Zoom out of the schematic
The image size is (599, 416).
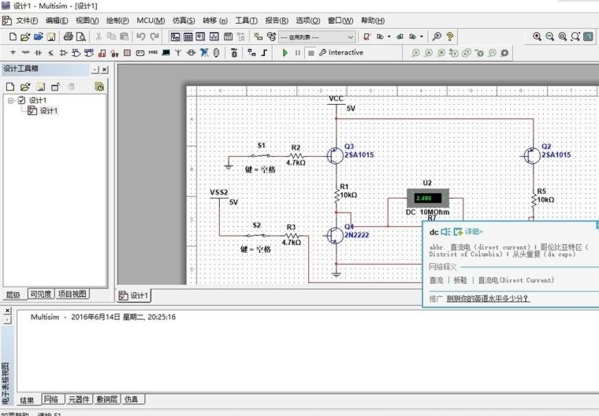point(550,37)
